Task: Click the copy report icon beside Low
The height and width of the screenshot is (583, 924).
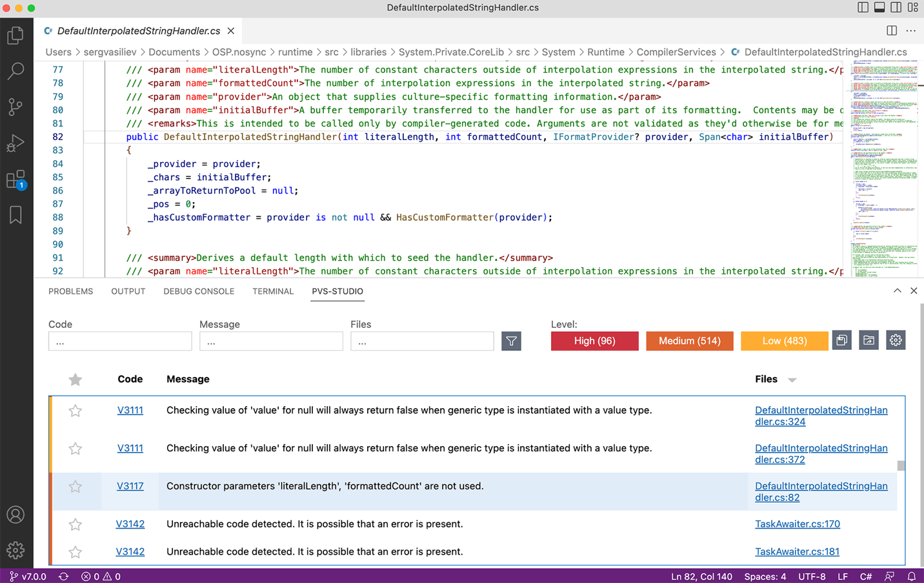Action: point(841,340)
